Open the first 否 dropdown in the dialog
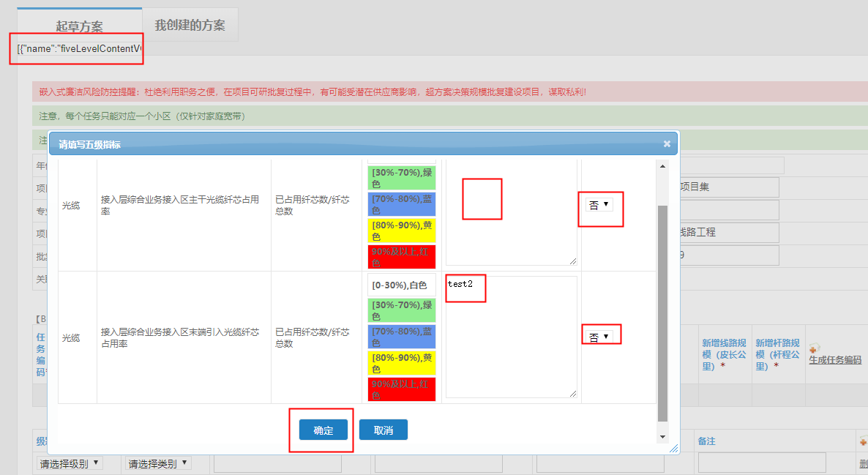The image size is (868, 475). tap(600, 204)
